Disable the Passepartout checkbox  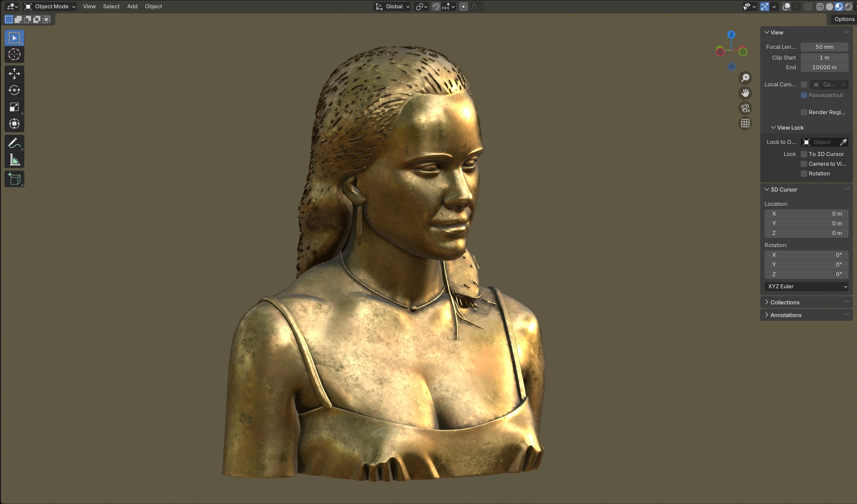(x=804, y=95)
